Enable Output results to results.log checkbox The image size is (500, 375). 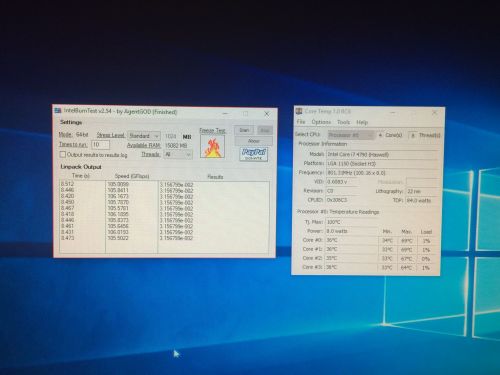coord(62,154)
